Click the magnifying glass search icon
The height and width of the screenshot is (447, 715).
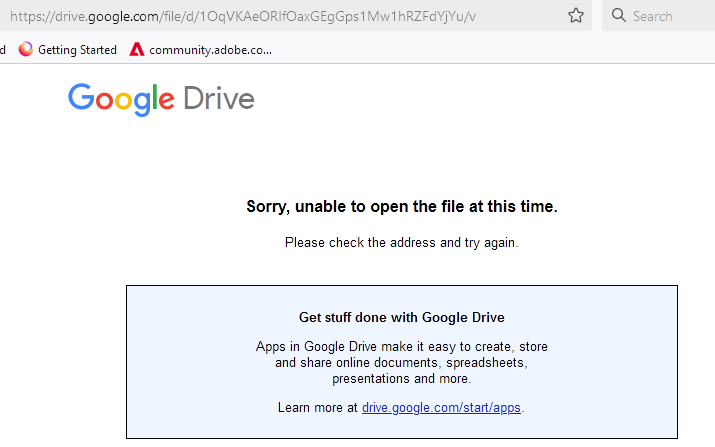618,16
